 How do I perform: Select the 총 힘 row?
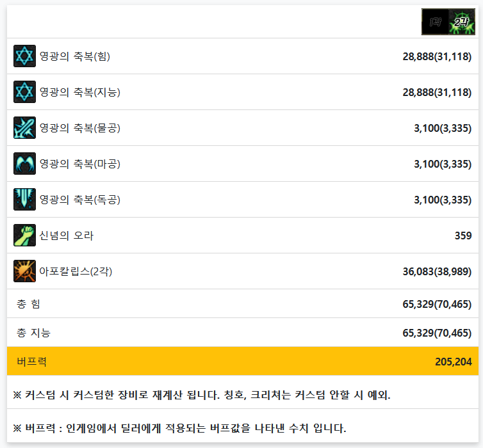[243, 304]
